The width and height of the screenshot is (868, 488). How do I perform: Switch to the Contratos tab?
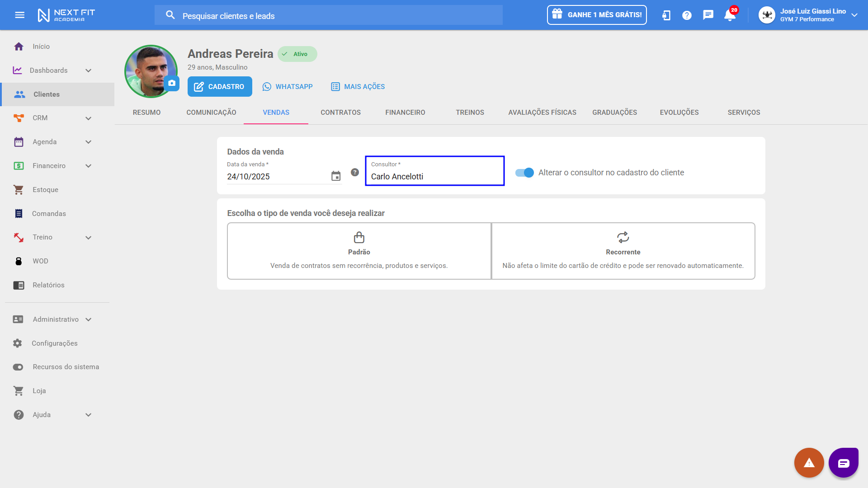coord(340,113)
